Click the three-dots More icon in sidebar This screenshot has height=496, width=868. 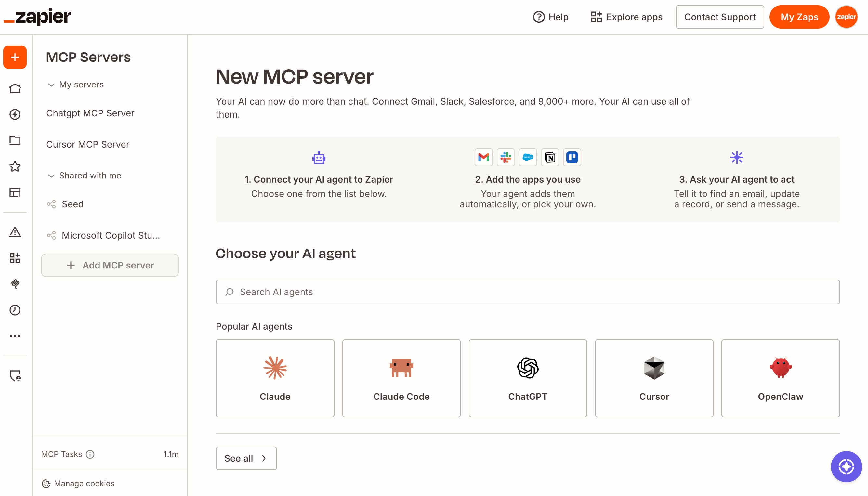[15, 336]
